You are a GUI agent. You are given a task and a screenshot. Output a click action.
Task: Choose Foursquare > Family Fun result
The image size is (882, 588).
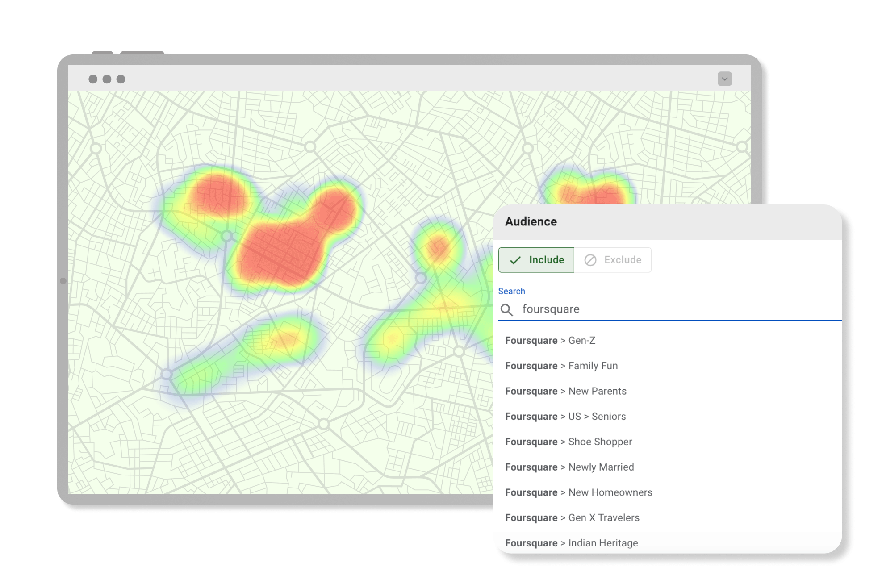pyautogui.click(x=561, y=366)
